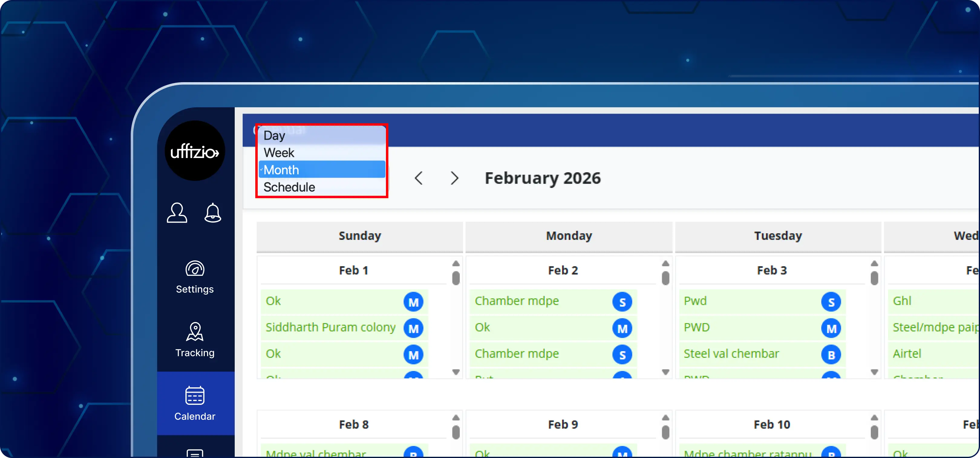Select Day from the view dropdown

(x=274, y=135)
